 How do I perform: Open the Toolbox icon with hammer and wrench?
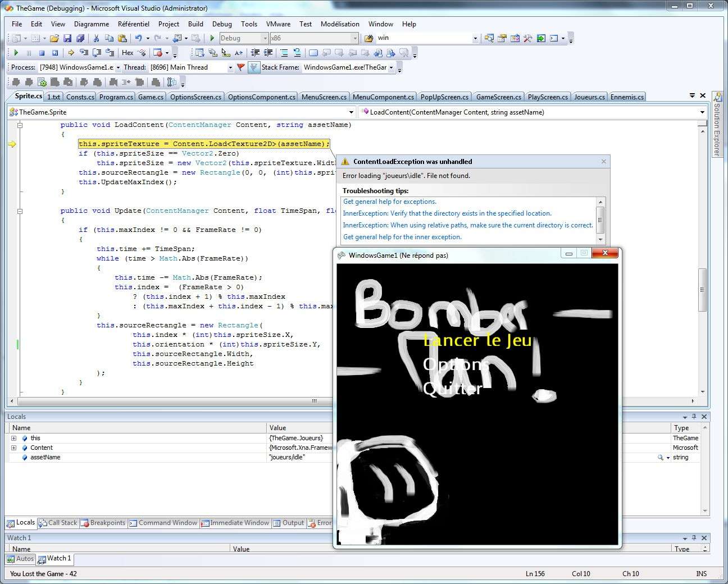click(x=527, y=38)
